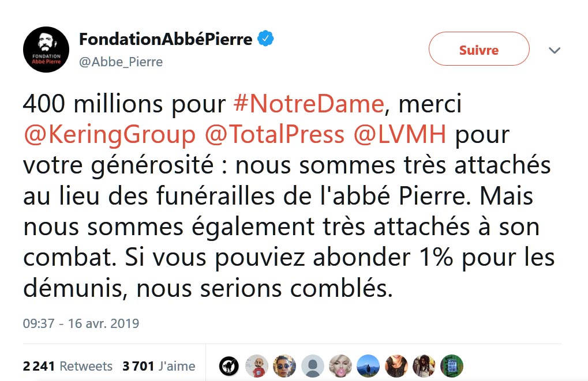
Task: Click the Fondation Abbé Pierre profile logo
Action: click(x=46, y=50)
